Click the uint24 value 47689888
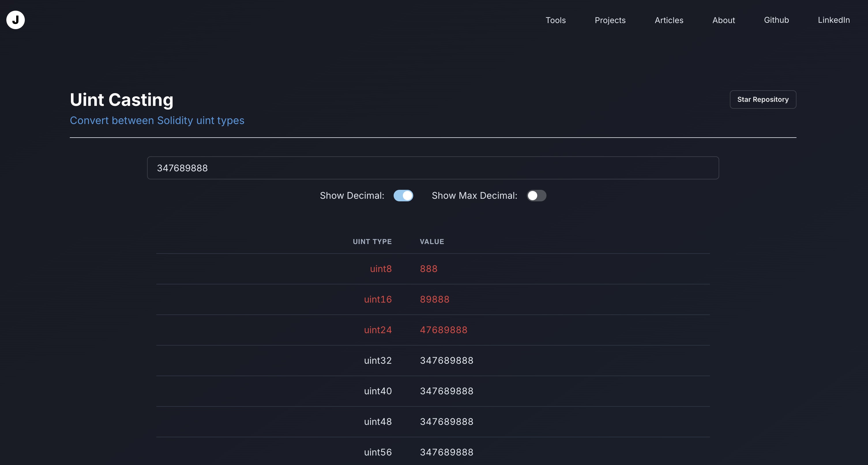This screenshot has width=868, height=465. tap(443, 330)
